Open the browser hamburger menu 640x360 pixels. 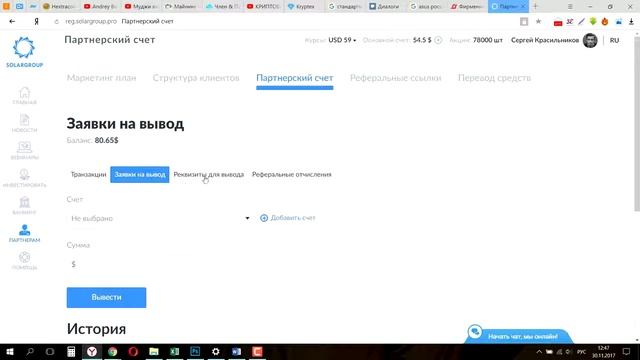pos(570,7)
